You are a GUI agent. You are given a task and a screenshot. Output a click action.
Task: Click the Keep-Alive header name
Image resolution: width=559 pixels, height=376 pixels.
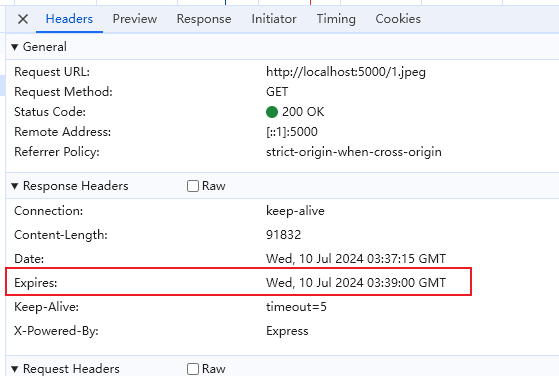point(46,307)
